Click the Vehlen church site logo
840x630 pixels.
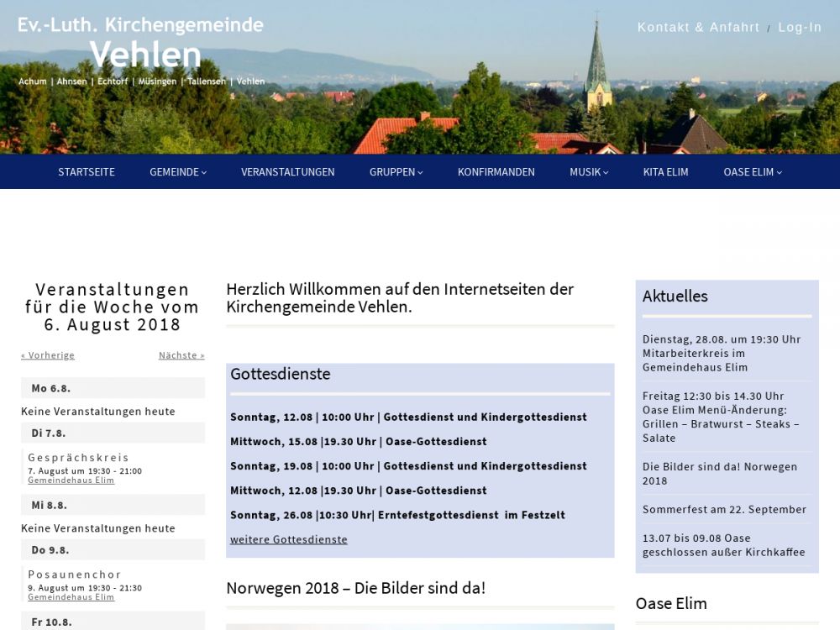(x=141, y=50)
